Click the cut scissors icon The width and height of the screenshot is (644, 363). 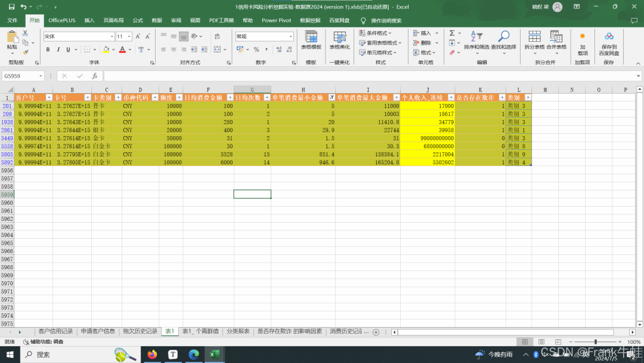pyautogui.click(x=25, y=33)
